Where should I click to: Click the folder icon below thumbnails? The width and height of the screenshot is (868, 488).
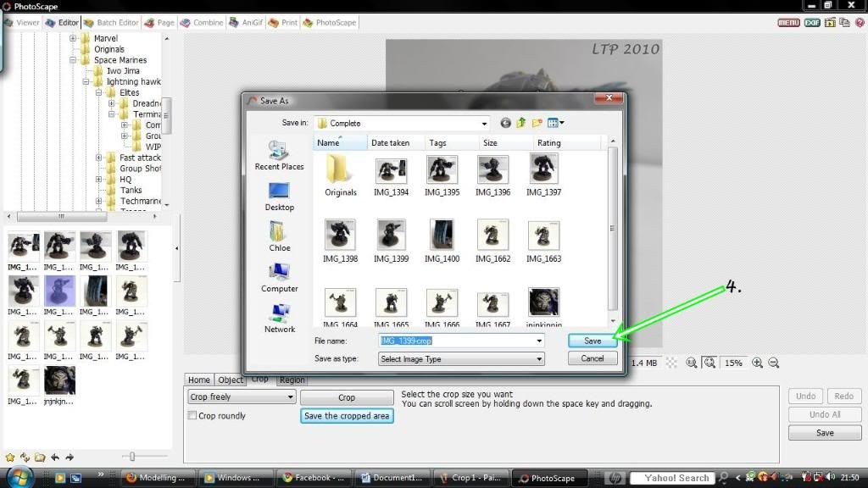[x=40, y=457]
